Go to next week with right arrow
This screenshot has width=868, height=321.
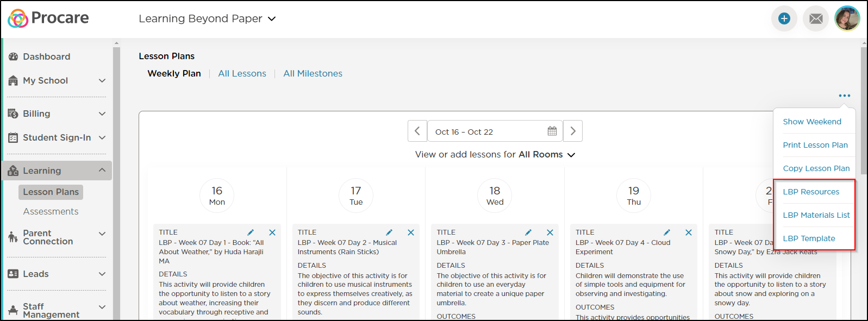click(573, 131)
